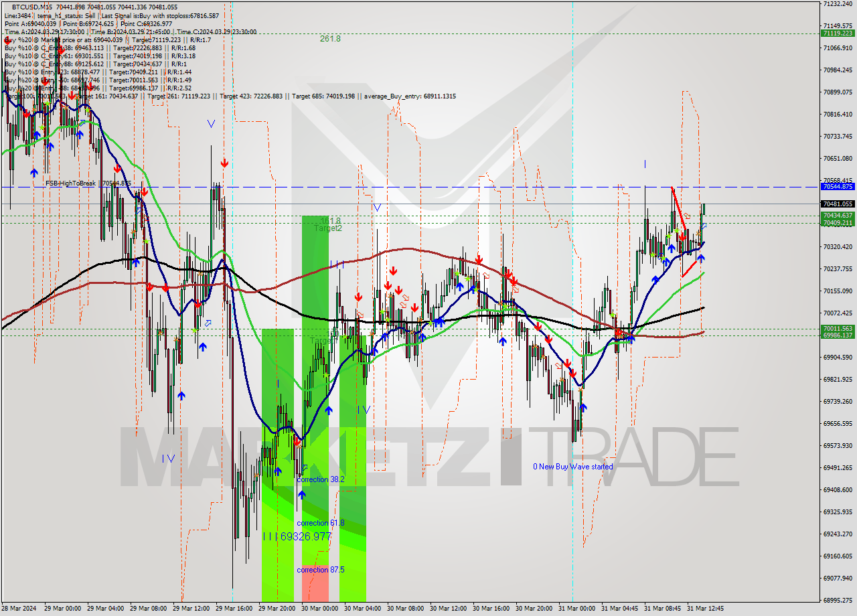Image resolution: width=857 pixels, height=616 pixels.
Task: Select the 'correction 61.8' label
Action: [x=320, y=523]
